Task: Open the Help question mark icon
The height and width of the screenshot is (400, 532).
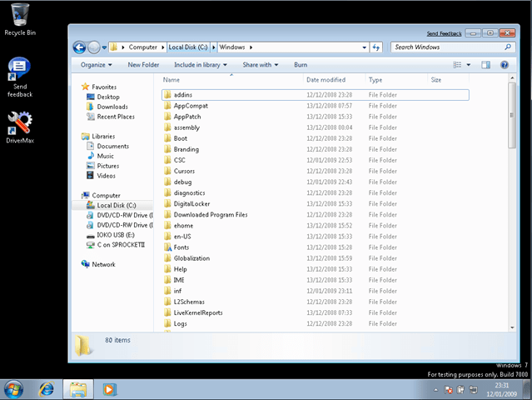Action: coord(505,65)
